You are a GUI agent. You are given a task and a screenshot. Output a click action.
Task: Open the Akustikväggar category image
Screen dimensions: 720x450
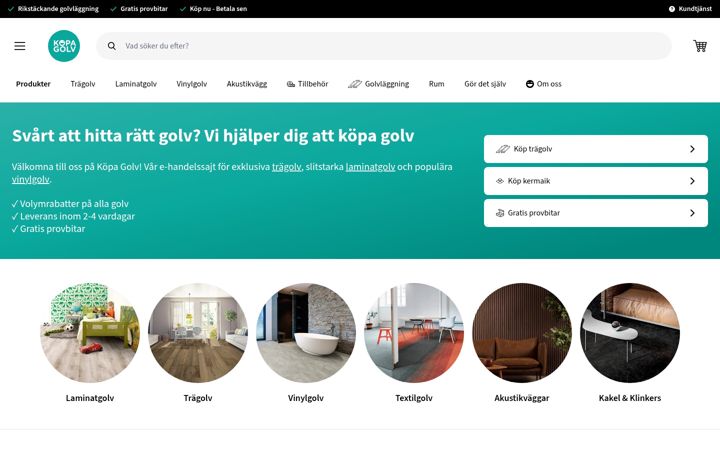click(522, 332)
